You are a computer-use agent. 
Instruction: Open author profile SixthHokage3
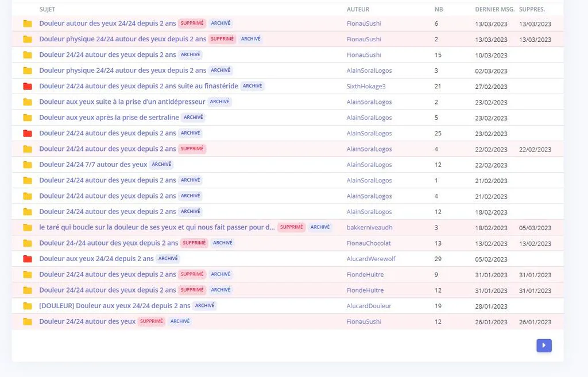[366, 86]
